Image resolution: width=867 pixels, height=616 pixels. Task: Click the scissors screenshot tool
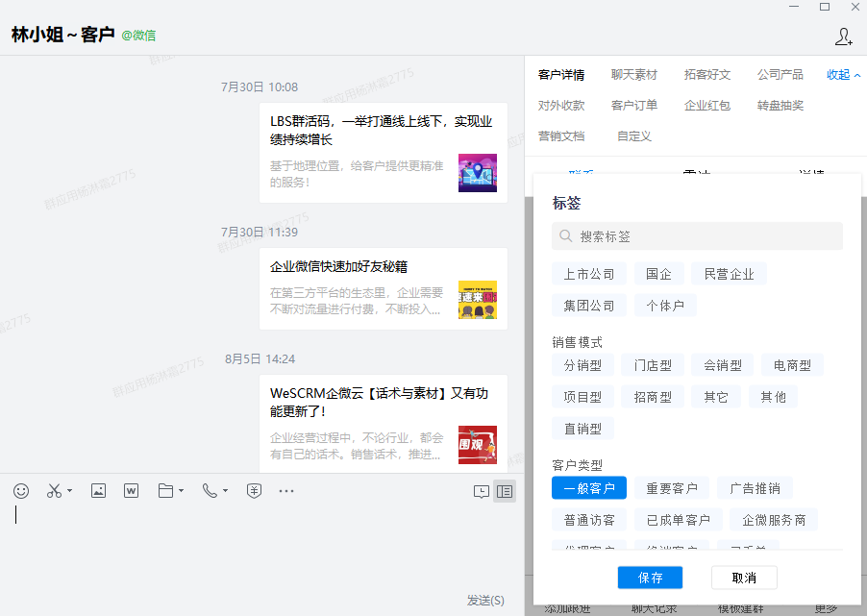coord(54,491)
